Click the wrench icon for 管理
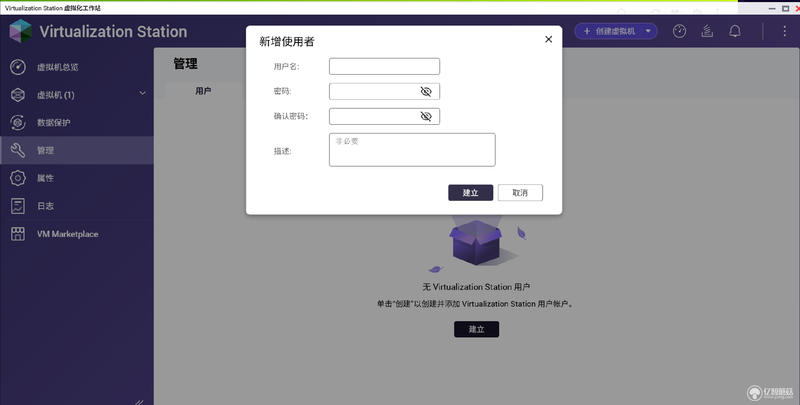This screenshot has height=405, width=800. coord(18,150)
